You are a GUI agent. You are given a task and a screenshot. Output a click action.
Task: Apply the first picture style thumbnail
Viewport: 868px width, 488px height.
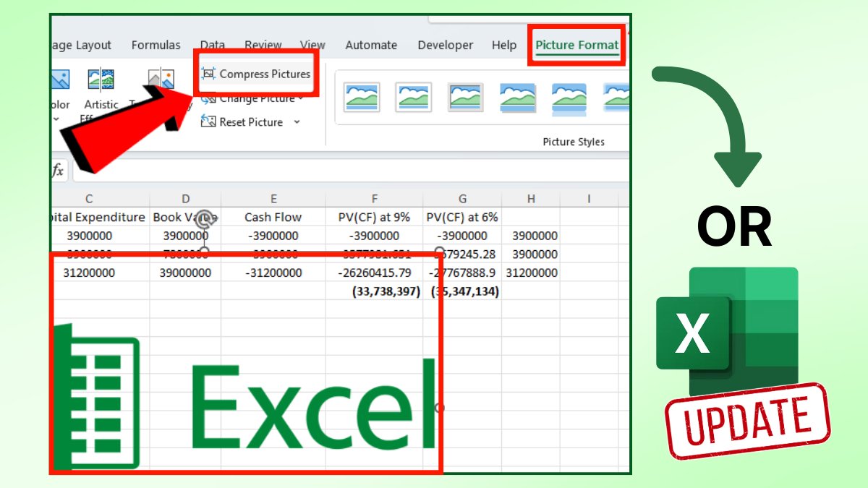362,97
